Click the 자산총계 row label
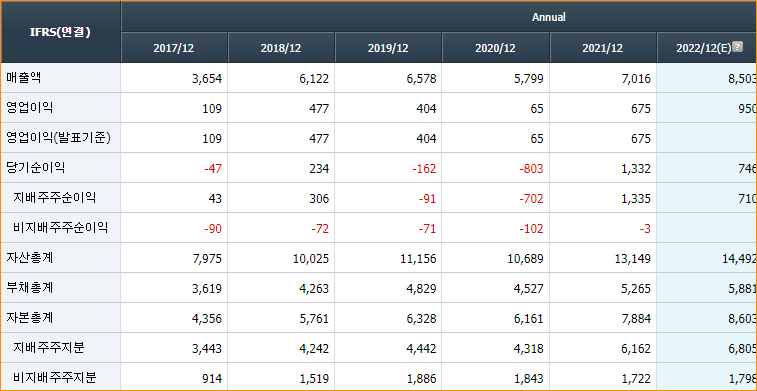This screenshot has height=391, width=757. (x=29, y=257)
